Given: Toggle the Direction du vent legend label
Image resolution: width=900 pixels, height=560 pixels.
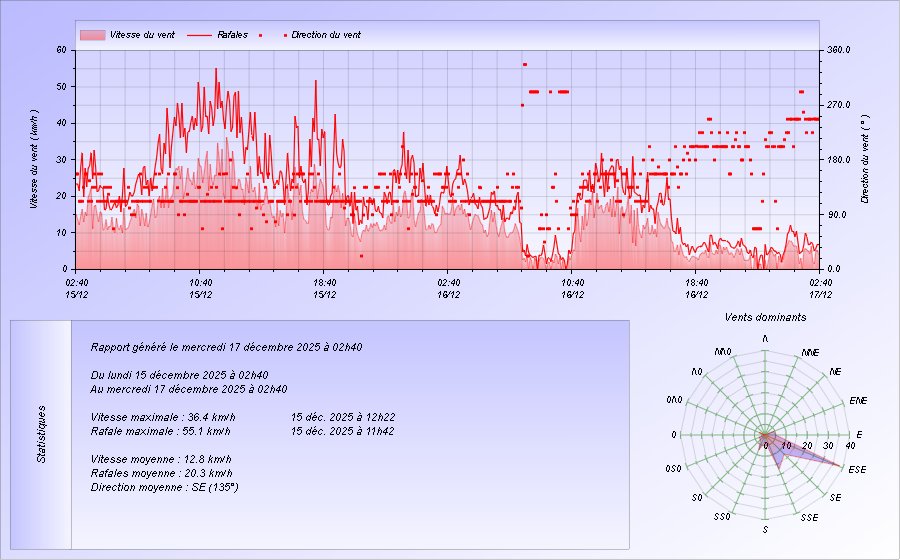Looking at the screenshot, I should click(x=326, y=35).
